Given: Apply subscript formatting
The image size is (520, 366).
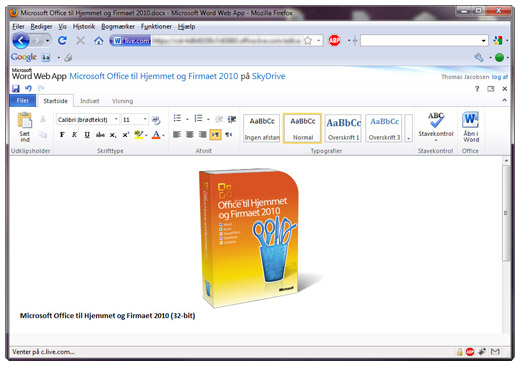Looking at the screenshot, I should pyautogui.click(x=113, y=135).
